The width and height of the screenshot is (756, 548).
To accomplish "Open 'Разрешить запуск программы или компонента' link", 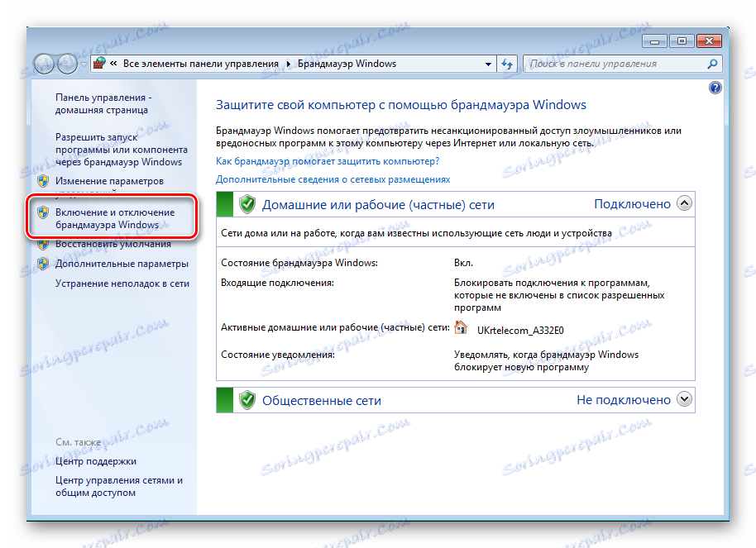I will tap(121, 150).
